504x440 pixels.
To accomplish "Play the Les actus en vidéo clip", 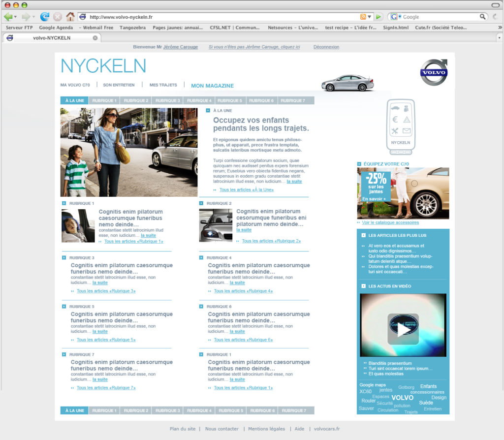I will tap(403, 329).
